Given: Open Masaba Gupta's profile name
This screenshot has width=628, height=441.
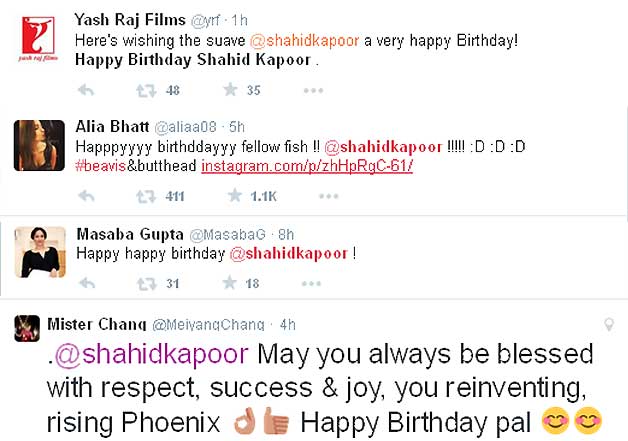Looking at the screenshot, I should tap(130, 234).
